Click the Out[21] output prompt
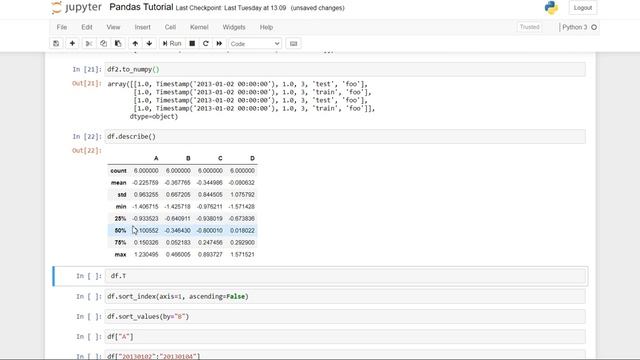 [87, 84]
